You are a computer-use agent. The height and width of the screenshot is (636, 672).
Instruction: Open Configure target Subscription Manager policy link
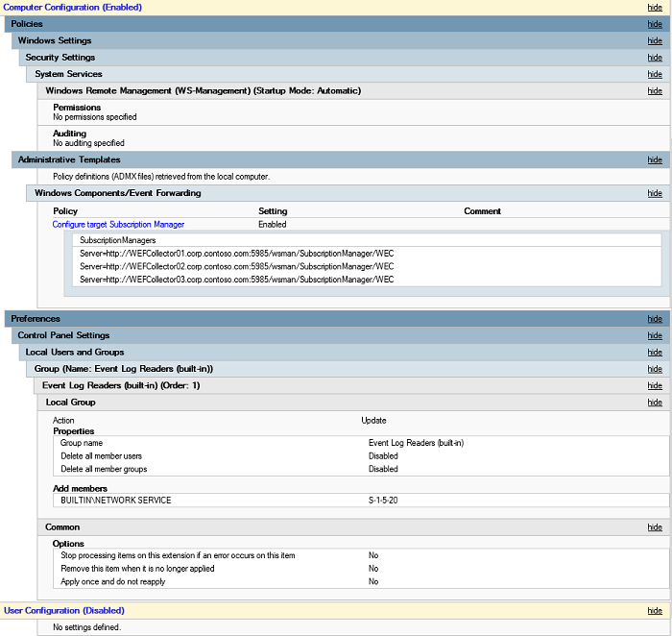click(x=118, y=225)
